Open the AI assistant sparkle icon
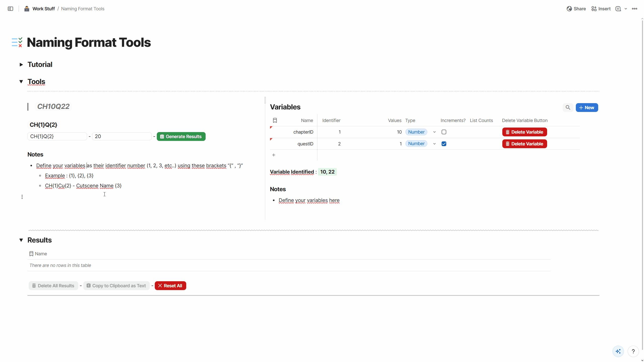The image size is (644, 362). click(618, 351)
